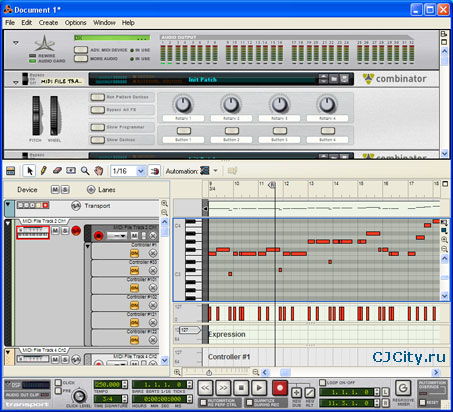Select the Eraser tool

57,171
